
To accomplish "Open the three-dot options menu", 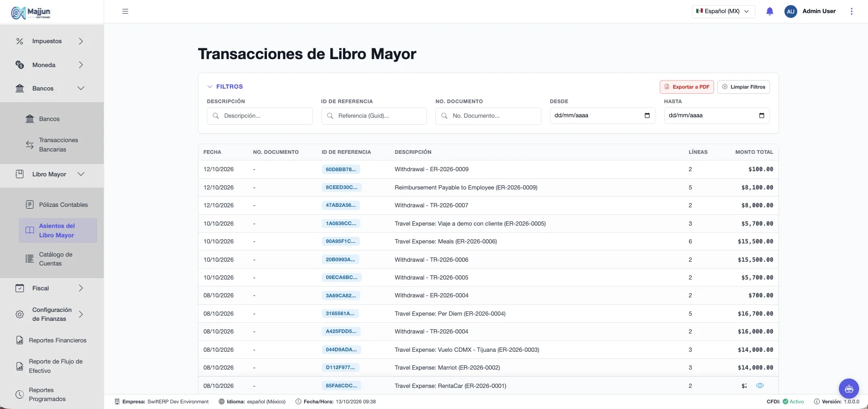I will (x=852, y=11).
